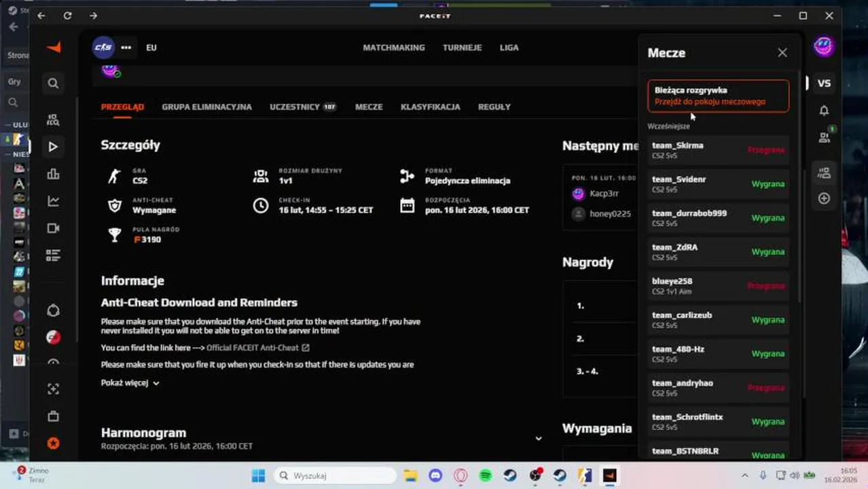The width and height of the screenshot is (868, 489).
Task: Open the team_andryhao match entry
Action: click(718, 388)
